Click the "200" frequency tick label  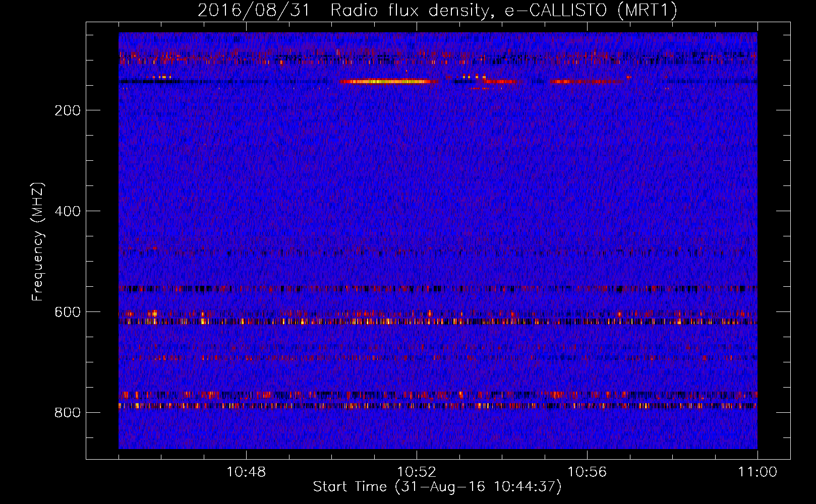coord(68,110)
